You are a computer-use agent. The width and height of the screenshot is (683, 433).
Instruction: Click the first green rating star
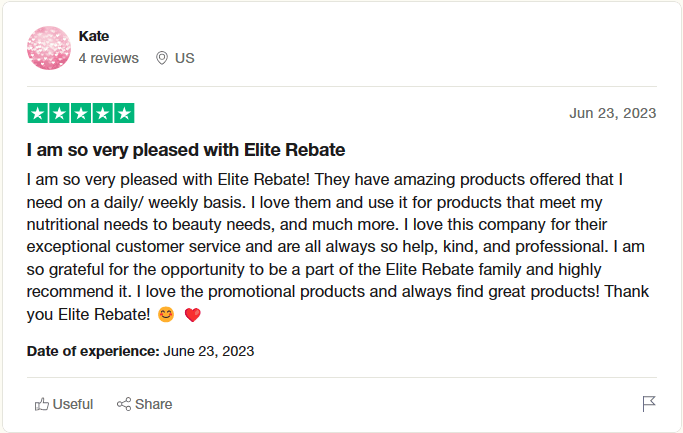pos(37,113)
